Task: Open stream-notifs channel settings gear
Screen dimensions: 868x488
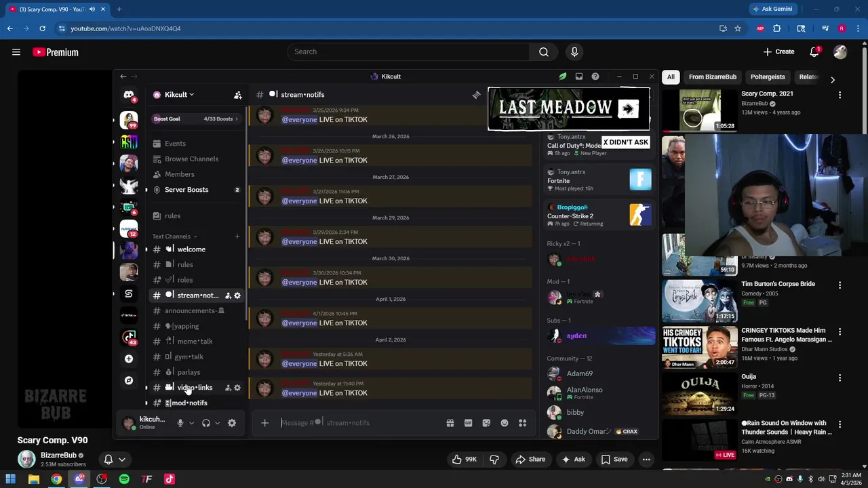Action: [237, 296]
